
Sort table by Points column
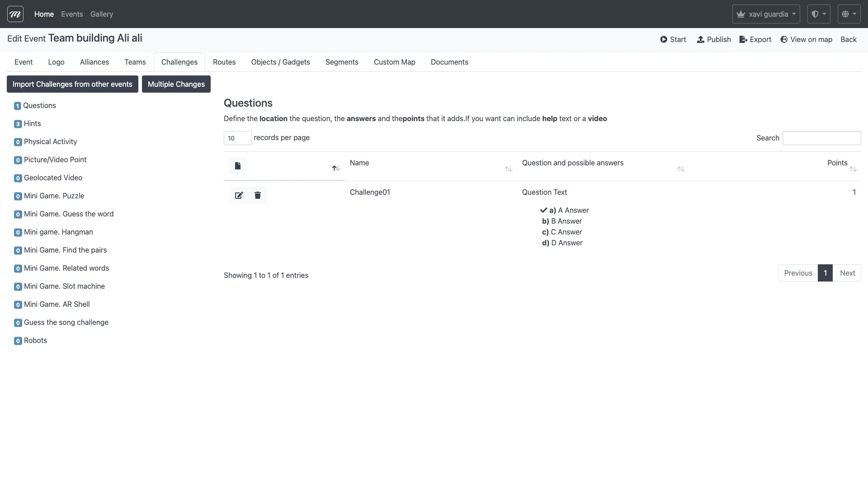tap(837, 163)
